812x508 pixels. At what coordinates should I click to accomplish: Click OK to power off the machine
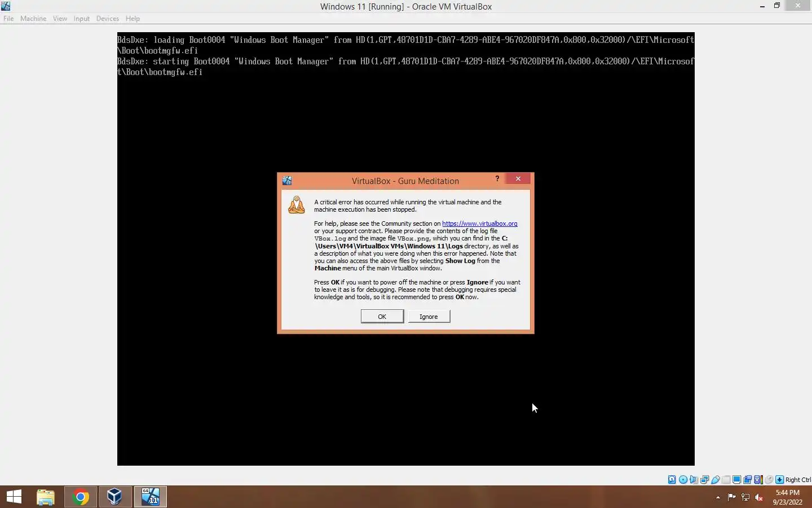(382, 317)
